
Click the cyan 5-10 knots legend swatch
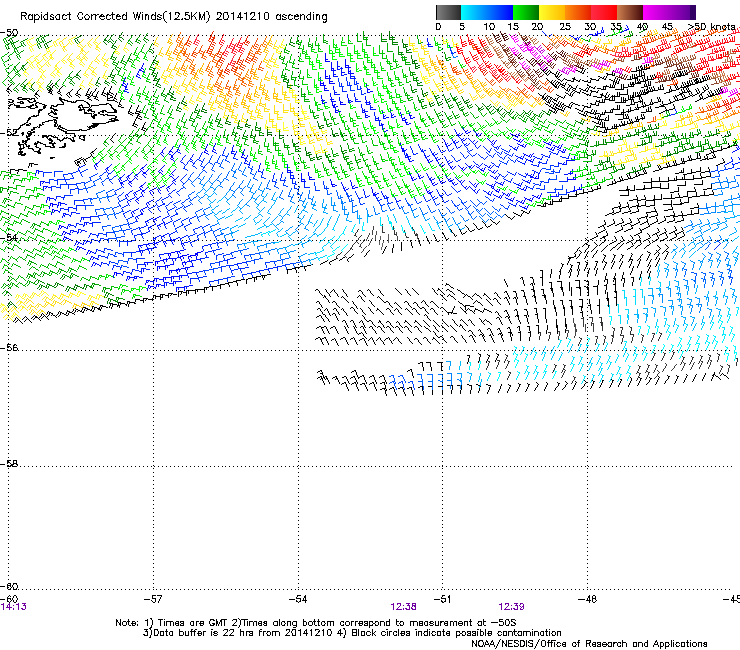click(474, 12)
